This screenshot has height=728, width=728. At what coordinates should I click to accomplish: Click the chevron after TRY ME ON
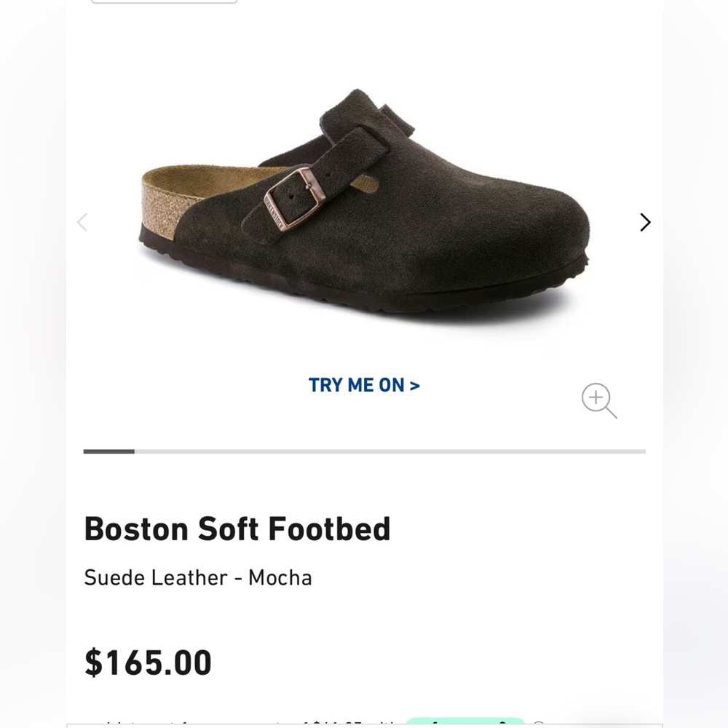click(416, 384)
